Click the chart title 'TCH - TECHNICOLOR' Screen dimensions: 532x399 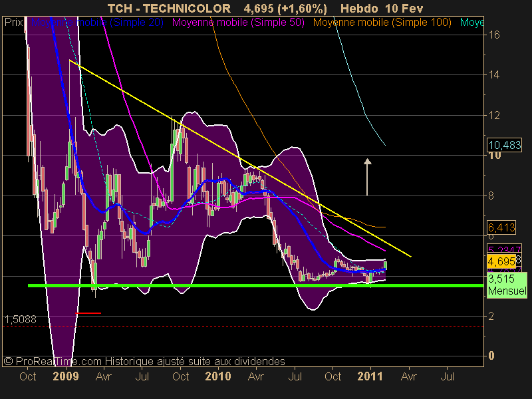pyautogui.click(x=169, y=9)
